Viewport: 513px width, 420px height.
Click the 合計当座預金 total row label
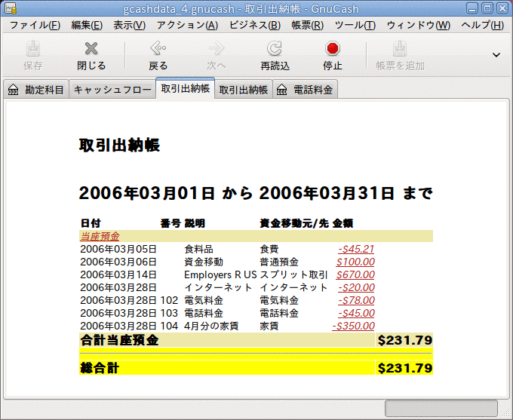pyautogui.click(x=119, y=340)
